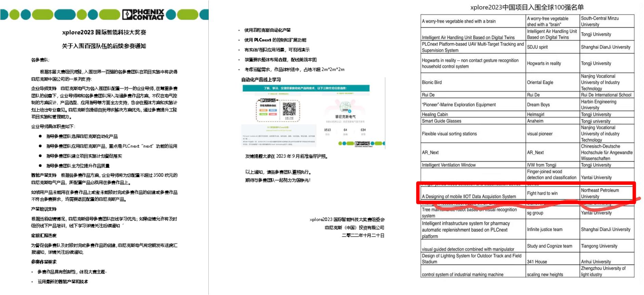
Task: Click the team cell "Study and Cognize team"
Action: 553,246
